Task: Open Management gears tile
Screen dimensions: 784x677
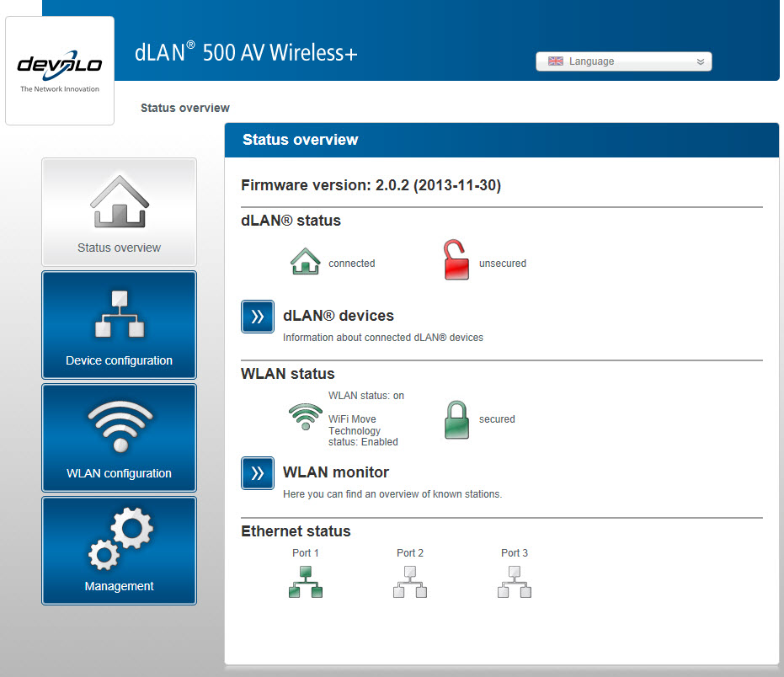Action: (119, 551)
